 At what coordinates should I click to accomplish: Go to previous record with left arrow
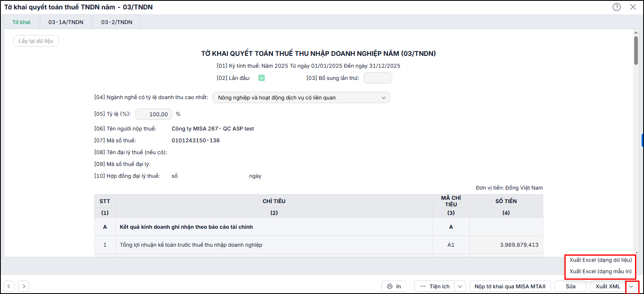point(9,286)
